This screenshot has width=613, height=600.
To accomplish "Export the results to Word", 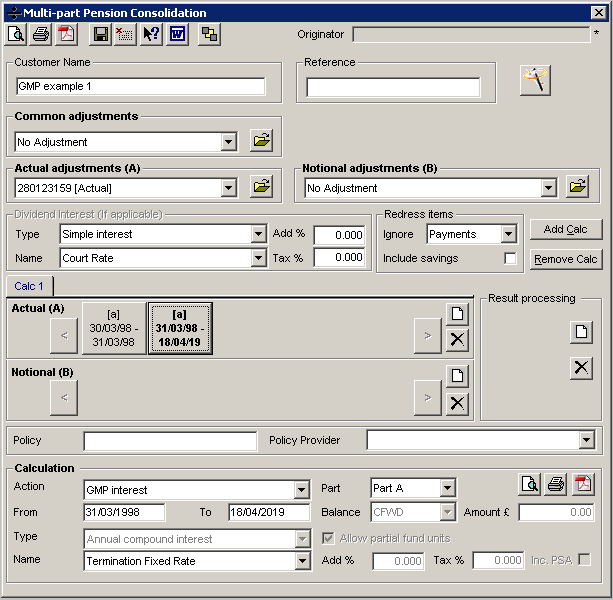I will coord(177,34).
